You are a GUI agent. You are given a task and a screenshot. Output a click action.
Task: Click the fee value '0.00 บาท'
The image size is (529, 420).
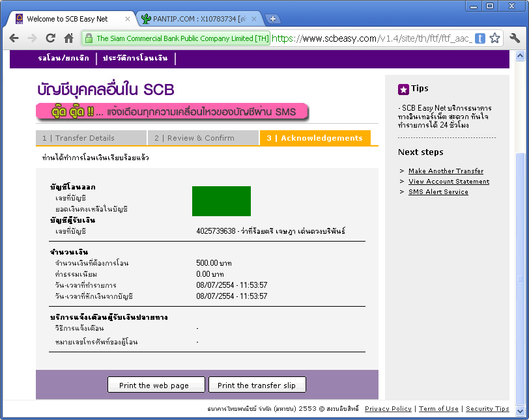pos(210,274)
